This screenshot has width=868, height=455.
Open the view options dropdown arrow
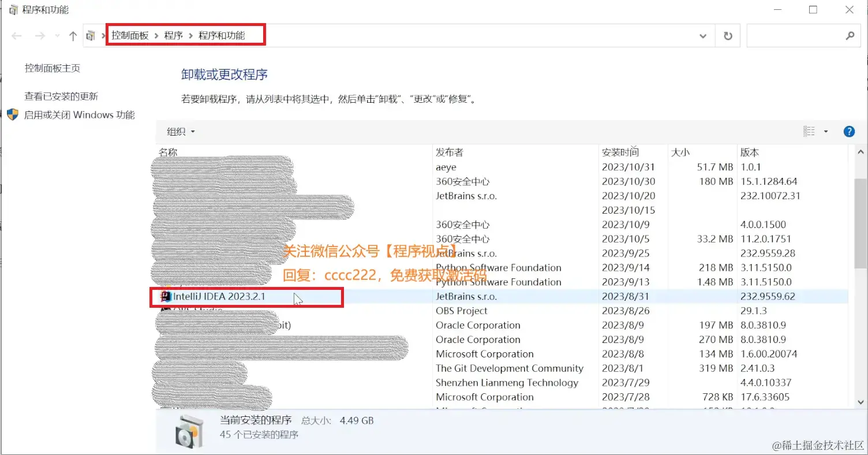point(826,132)
